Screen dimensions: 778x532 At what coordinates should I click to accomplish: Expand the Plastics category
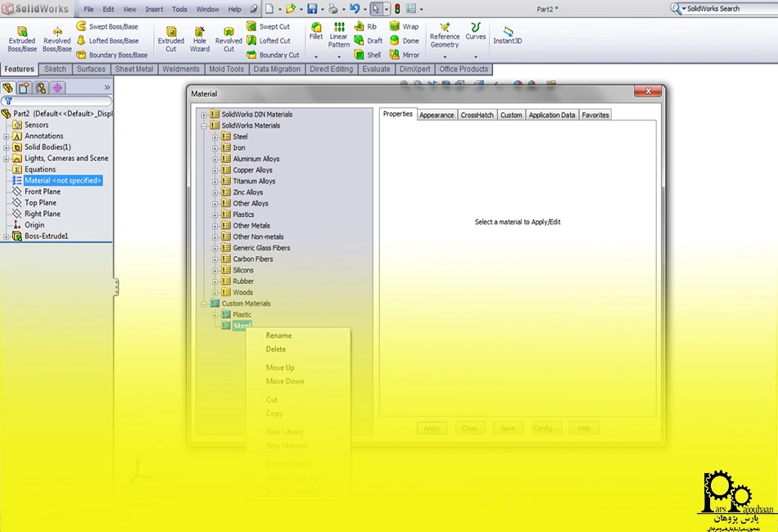pos(215,214)
